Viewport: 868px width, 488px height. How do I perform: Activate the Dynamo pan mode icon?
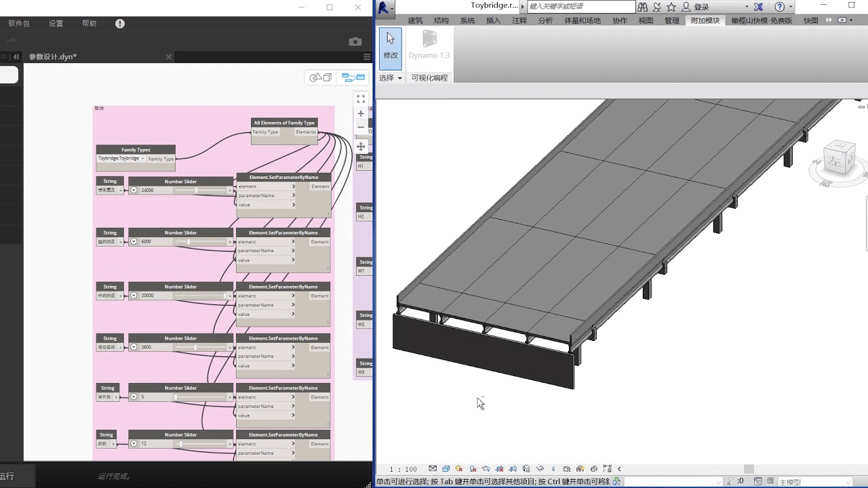(x=361, y=146)
